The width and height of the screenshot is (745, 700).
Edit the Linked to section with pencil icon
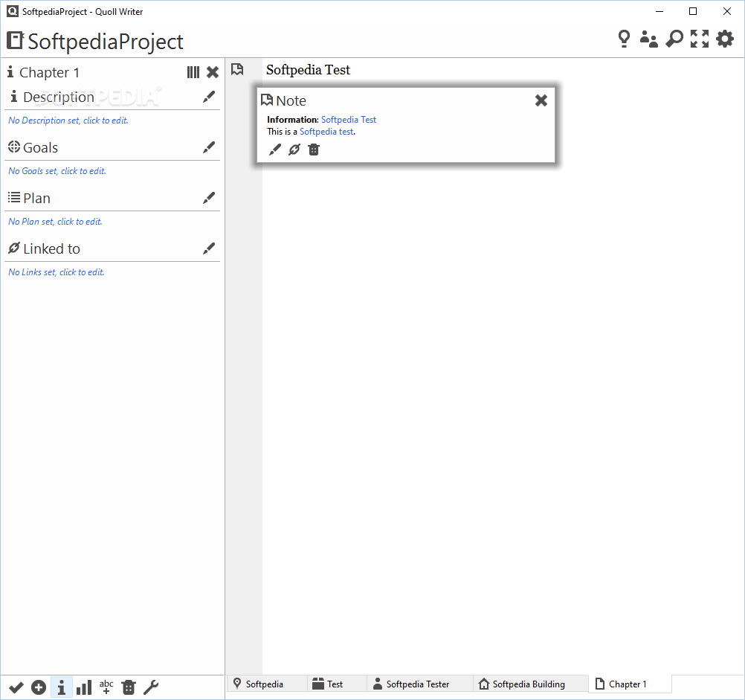(209, 248)
